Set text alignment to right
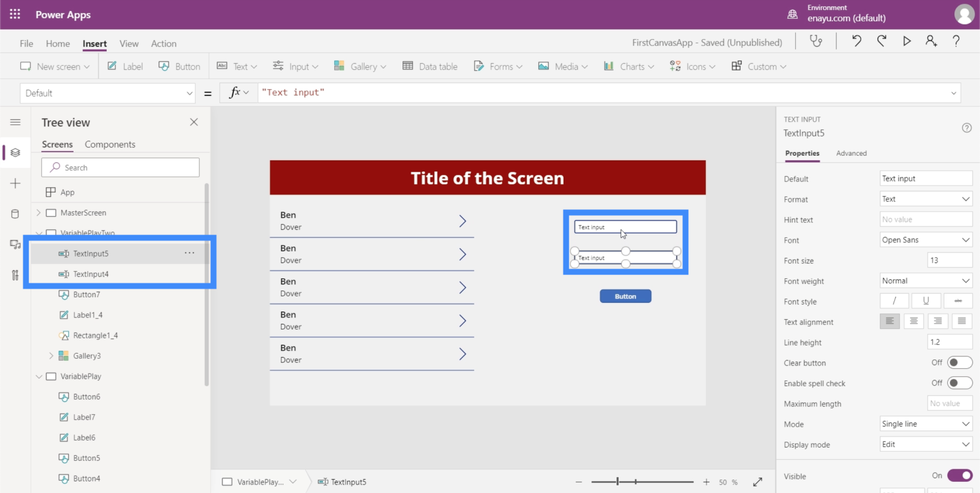This screenshot has height=493, width=980. (938, 321)
